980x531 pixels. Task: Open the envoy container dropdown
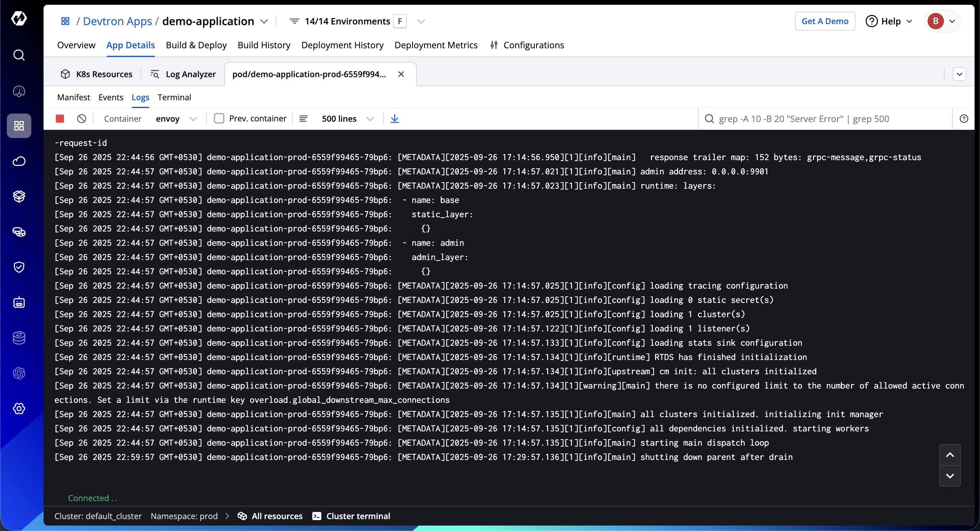coord(176,119)
